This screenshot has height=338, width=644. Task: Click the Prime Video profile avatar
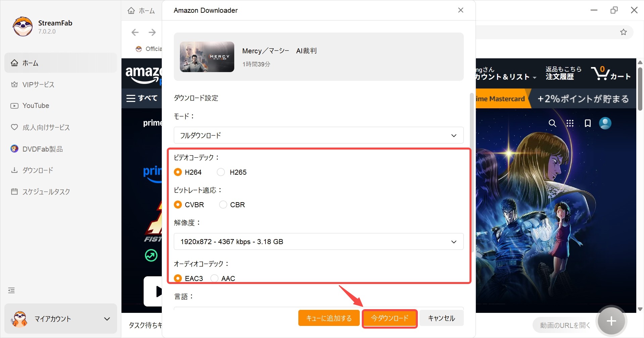tap(605, 123)
